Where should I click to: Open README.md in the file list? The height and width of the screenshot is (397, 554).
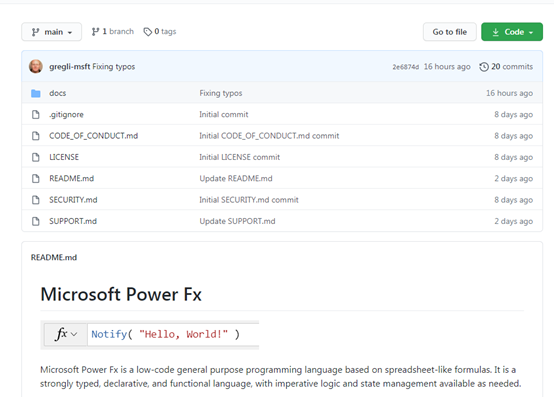pos(71,178)
